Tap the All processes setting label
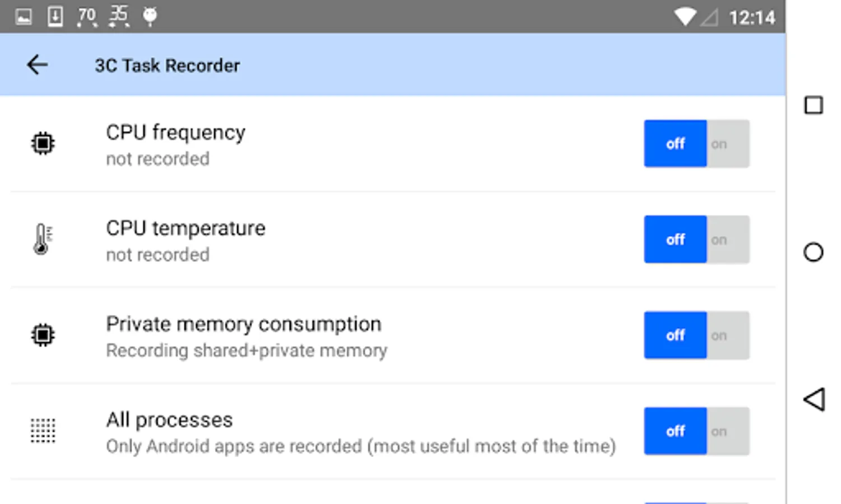The width and height of the screenshot is (841, 504). 169,420
